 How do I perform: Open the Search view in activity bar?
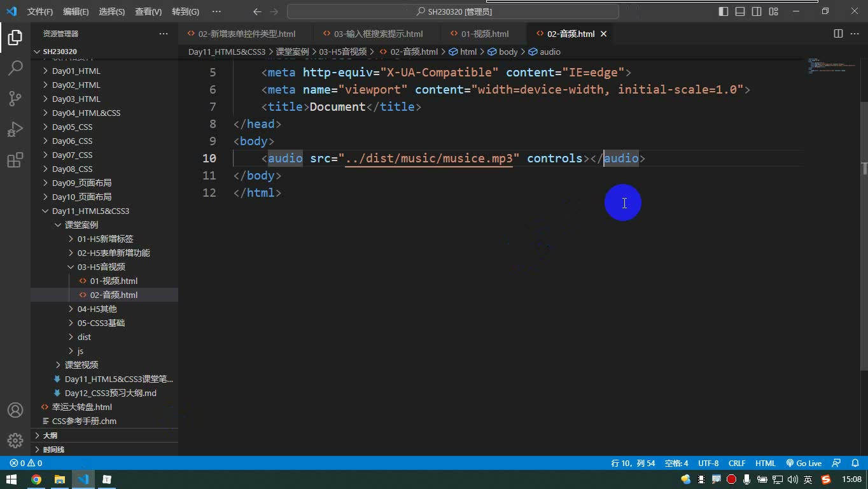15,67
